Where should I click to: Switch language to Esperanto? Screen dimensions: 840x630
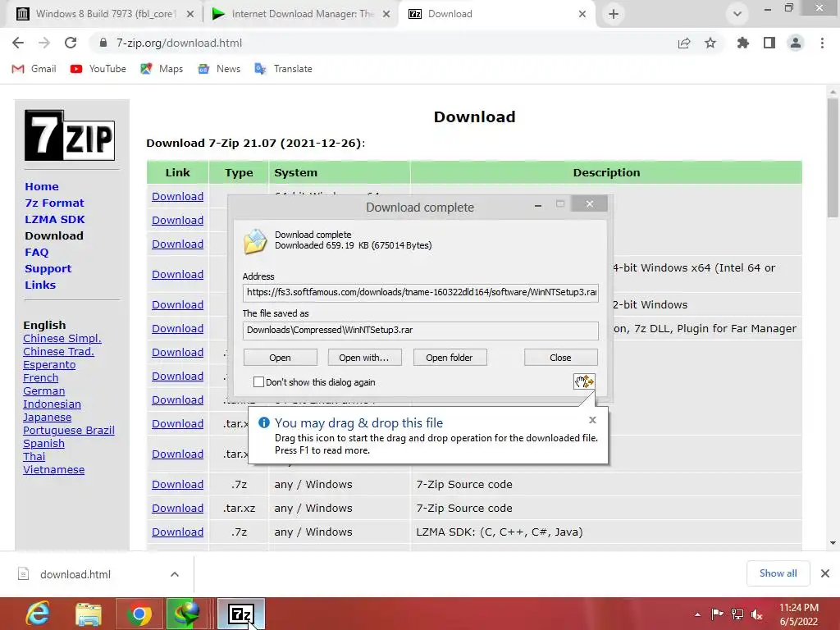49,364
